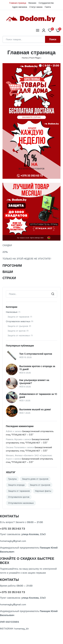This screenshot has width=63, height=644.
Task: Select the Грызуны hashtag
Action: point(12,479)
